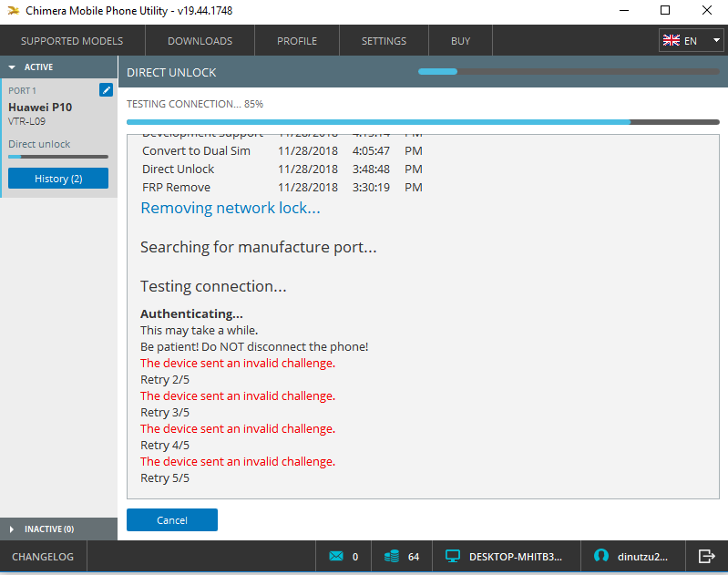Viewport: 728px width, 575px height.
Task: Click the Retry 5/5 log entry
Action: 165,477
